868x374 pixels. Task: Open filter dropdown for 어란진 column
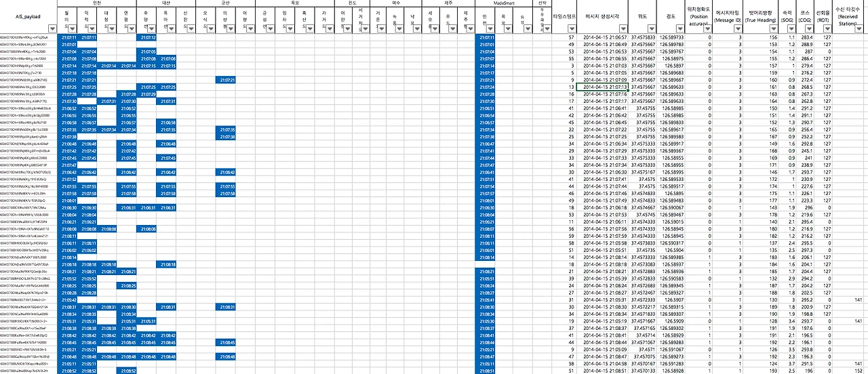[x=349, y=30]
